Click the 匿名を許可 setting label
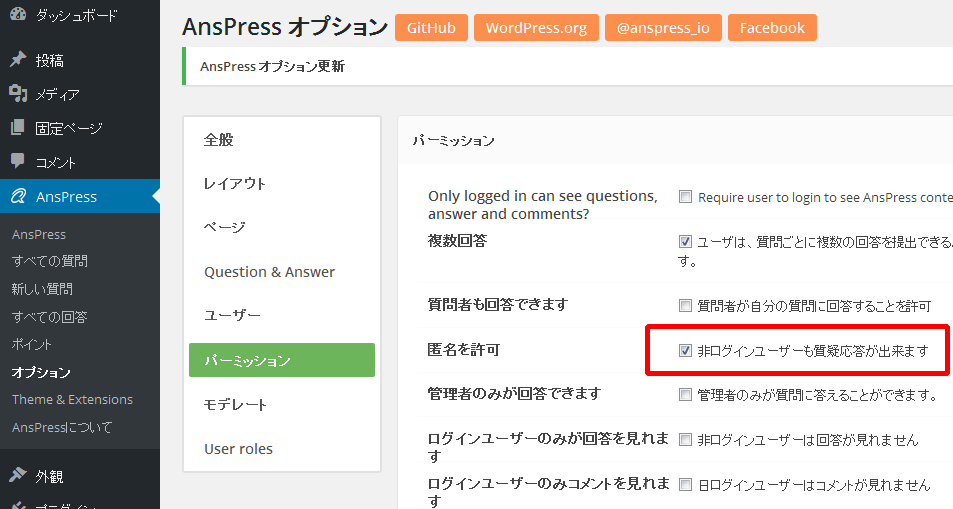 464,350
